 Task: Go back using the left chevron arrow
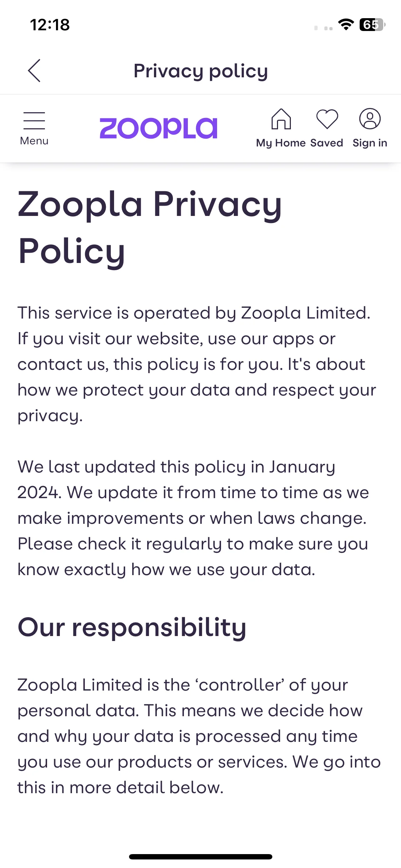point(34,71)
